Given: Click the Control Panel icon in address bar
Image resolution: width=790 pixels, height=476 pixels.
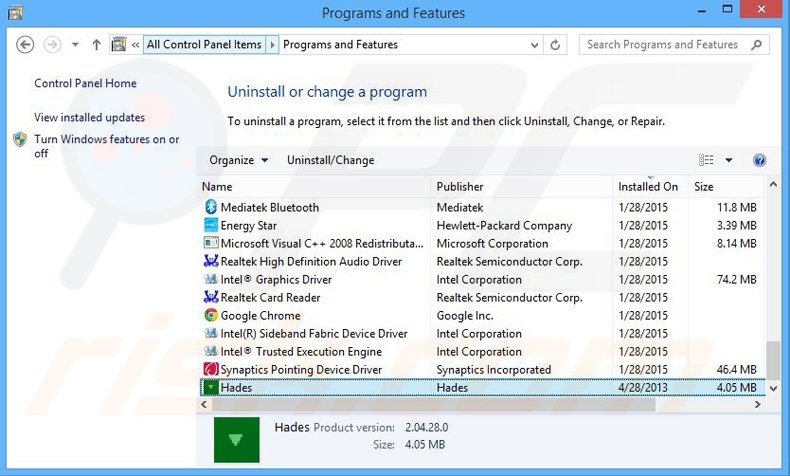Looking at the screenshot, I should 119,44.
